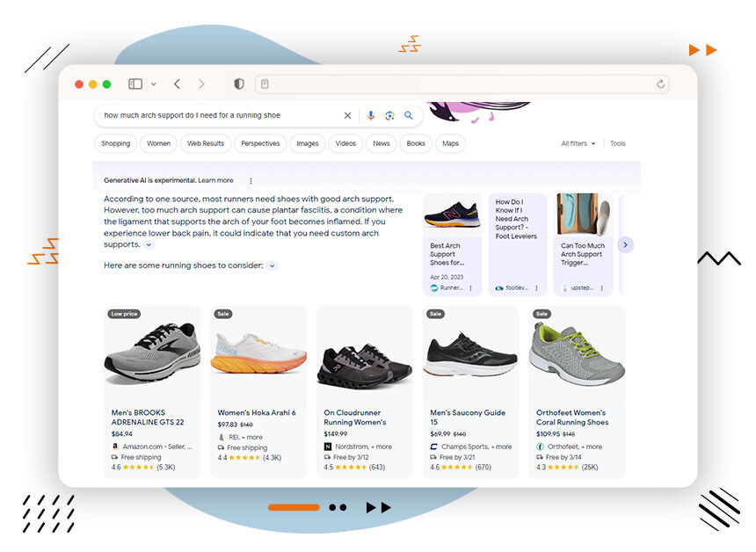Toggle the Safari sidebar icon
Screen dimensions: 756x552
tap(134, 84)
